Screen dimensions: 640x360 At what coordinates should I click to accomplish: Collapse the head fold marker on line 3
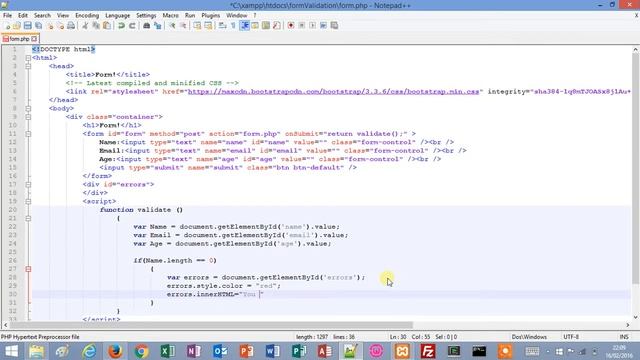(x=28, y=66)
